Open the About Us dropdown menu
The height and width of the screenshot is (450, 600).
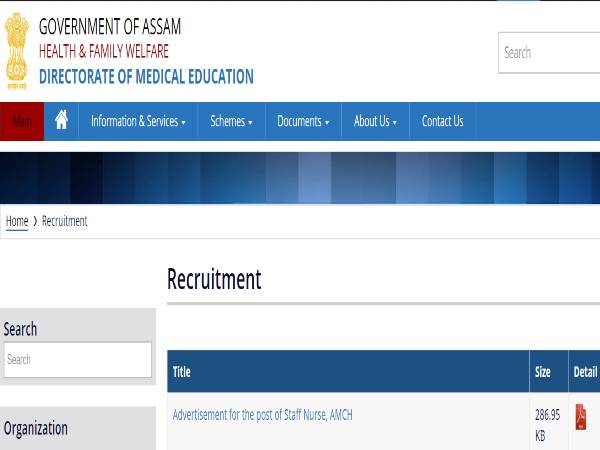[375, 121]
